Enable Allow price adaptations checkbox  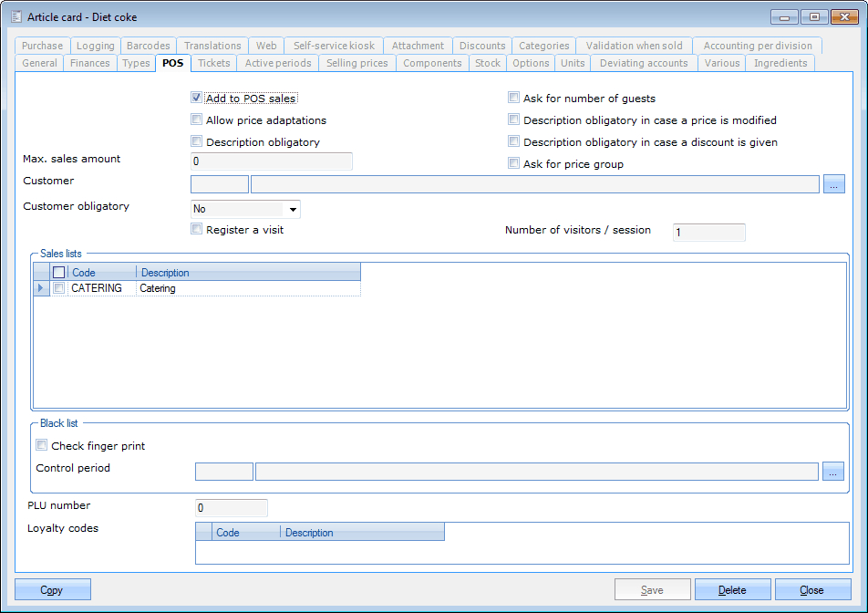click(196, 119)
